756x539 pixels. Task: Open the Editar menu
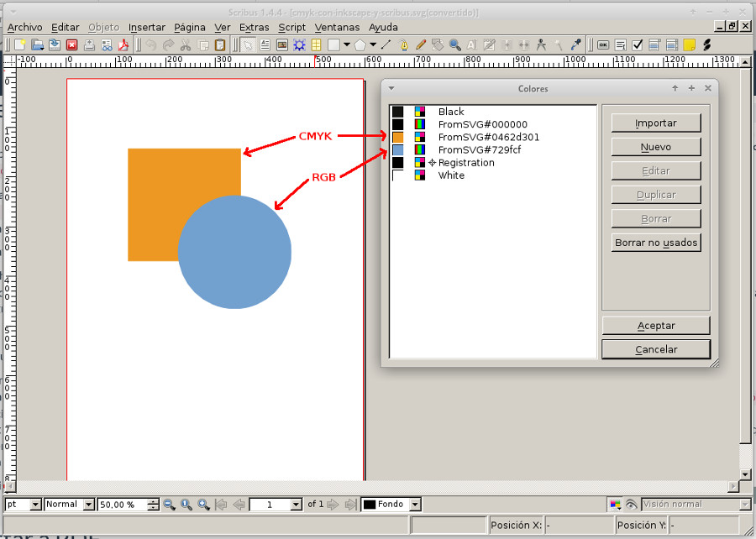(66, 28)
